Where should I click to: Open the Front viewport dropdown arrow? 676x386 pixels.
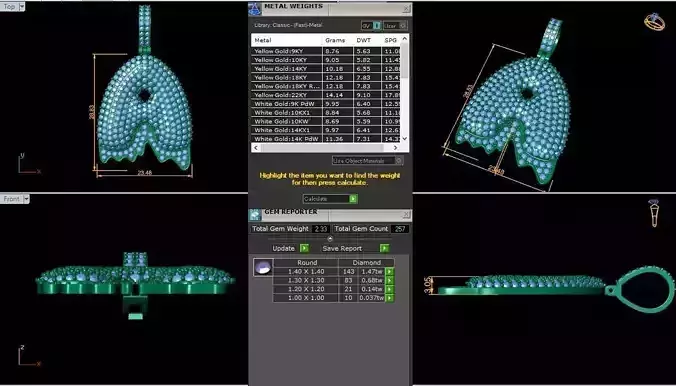coord(26,199)
